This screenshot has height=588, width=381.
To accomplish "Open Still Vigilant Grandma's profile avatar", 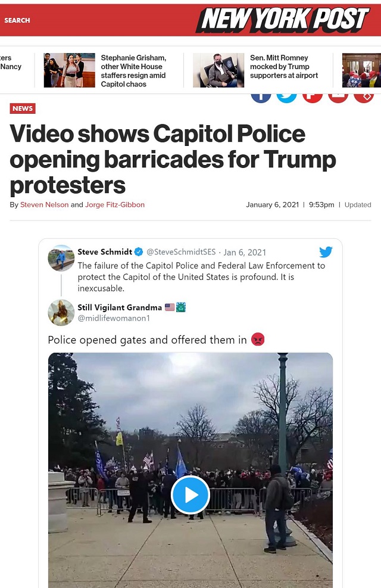I will [x=61, y=312].
